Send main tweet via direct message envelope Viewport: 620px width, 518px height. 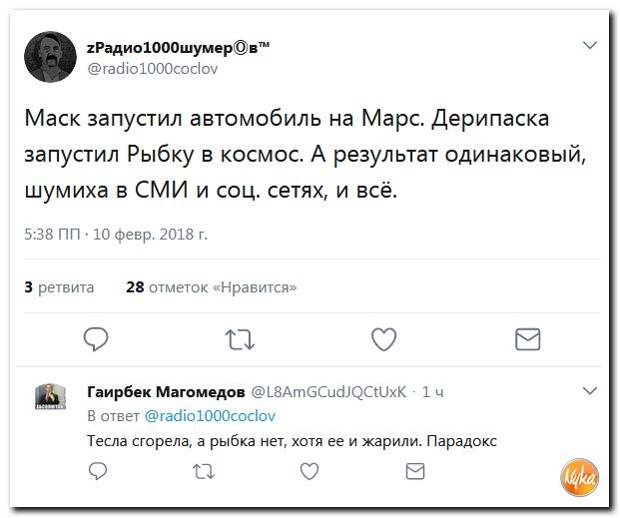point(527,339)
